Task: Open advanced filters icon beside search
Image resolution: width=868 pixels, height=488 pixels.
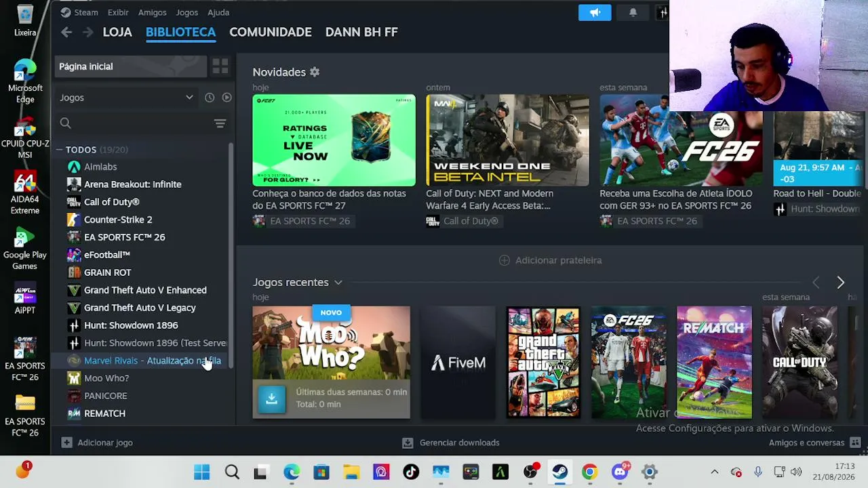Action: pos(220,123)
